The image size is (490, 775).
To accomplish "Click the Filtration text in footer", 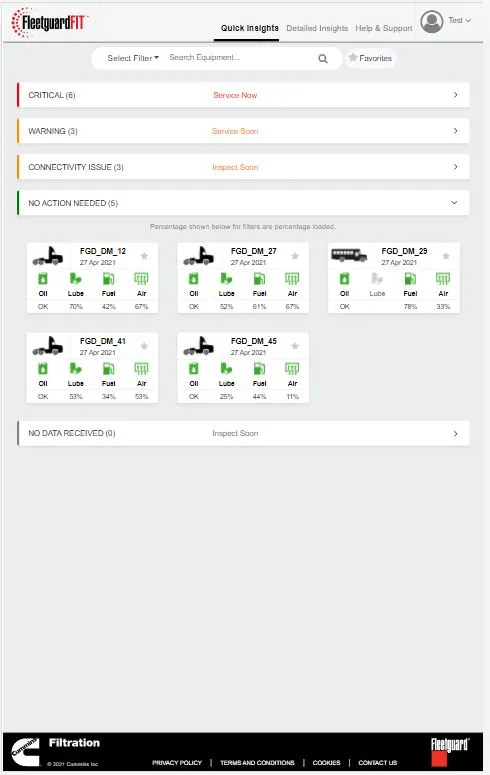I will pyautogui.click(x=74, y=742).
